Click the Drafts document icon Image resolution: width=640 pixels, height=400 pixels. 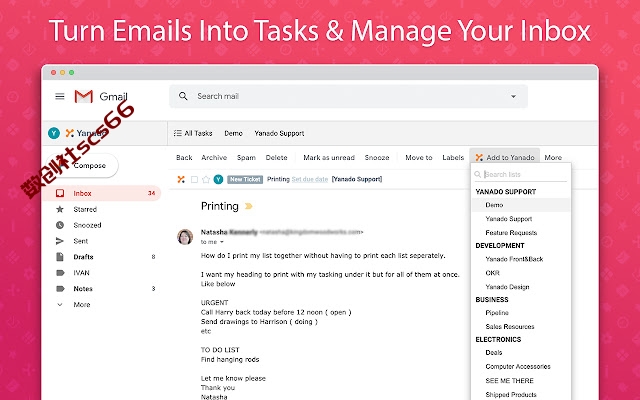pyautogui.click(x=60, y=257)
